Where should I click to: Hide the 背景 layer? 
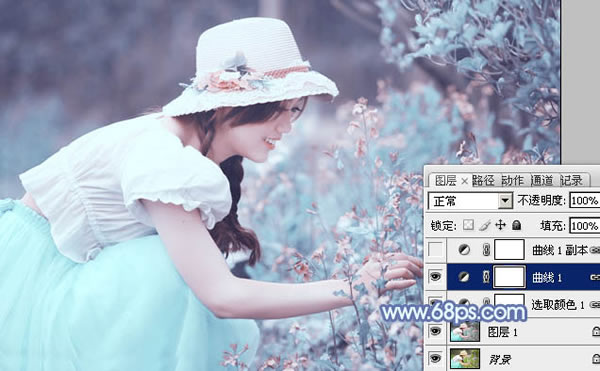(435, 358)
